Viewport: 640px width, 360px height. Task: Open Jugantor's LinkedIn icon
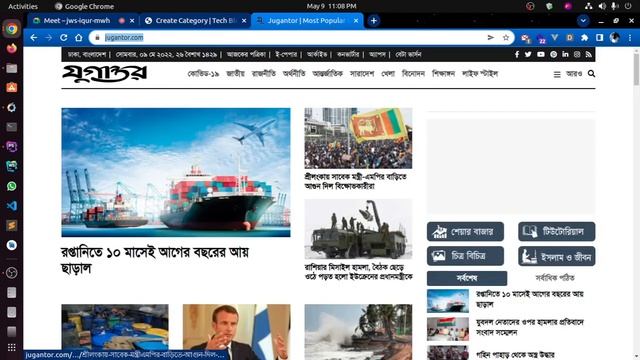pyautogui.click(x=565, y=54)
